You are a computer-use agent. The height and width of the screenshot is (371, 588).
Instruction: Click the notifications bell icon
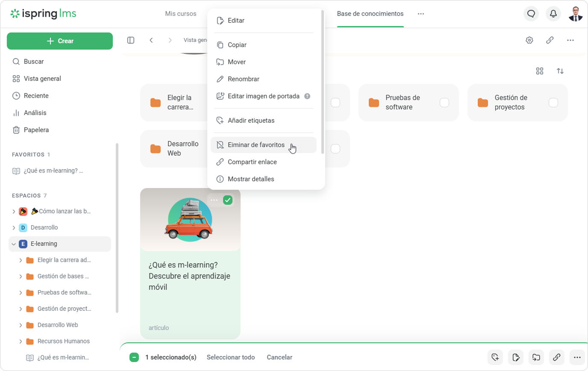pyautogui.click(x=553, y=14)
